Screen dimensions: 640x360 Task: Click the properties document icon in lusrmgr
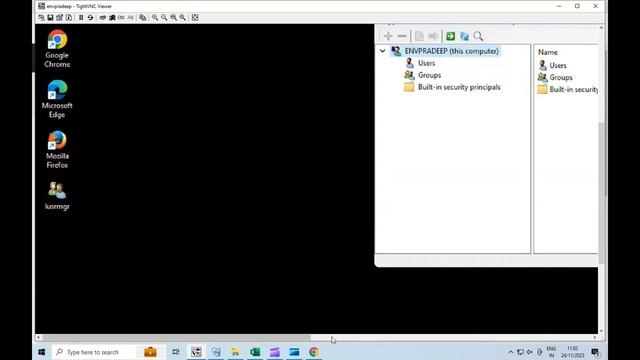[419, 36]
